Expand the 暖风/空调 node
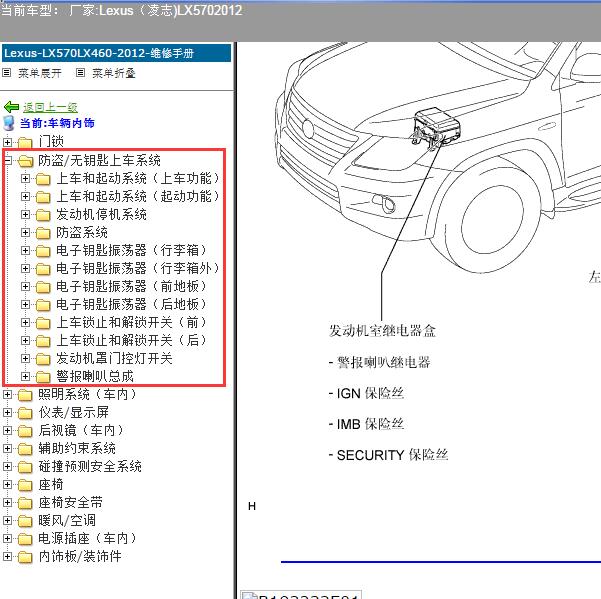This screenshot has height=599, width=601. (7, 520)
